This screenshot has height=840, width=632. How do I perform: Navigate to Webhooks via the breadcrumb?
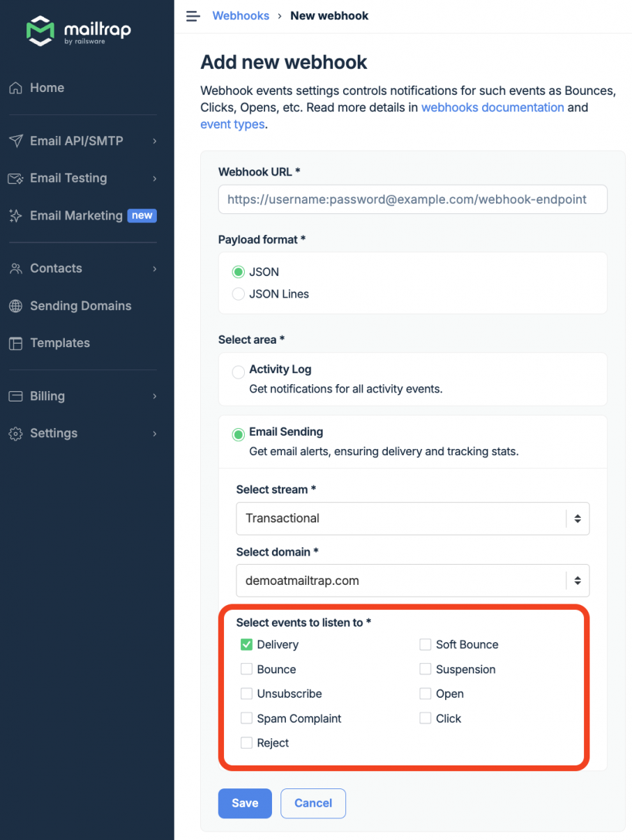click(241, 15)
